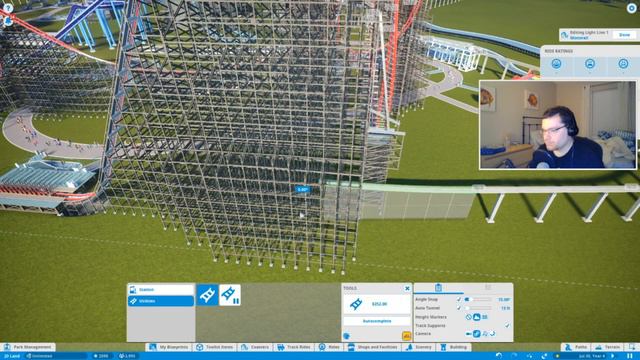Click the guest count display in status bar
The height and width of the screenshot is (360, 640).
127,356
